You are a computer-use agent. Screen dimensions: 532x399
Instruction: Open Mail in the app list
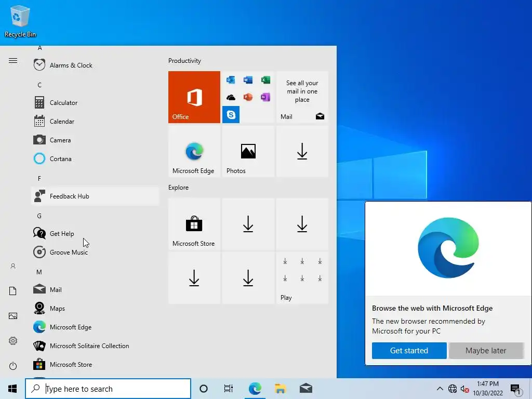click(95, 289)
